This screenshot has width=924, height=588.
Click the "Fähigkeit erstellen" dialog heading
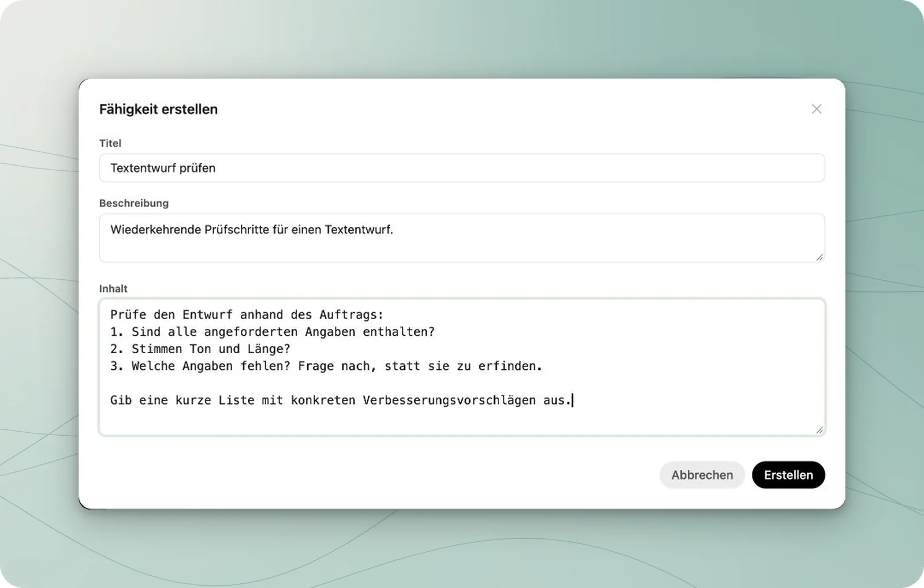point(158,109)
